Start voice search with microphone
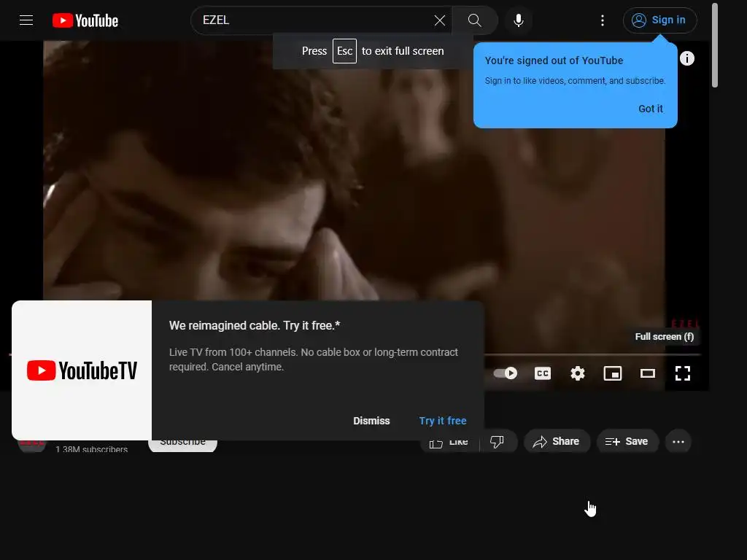 pos(519,20)
